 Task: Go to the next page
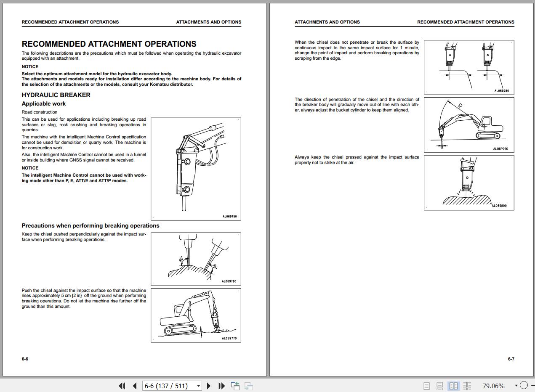(x=208, y=386)
